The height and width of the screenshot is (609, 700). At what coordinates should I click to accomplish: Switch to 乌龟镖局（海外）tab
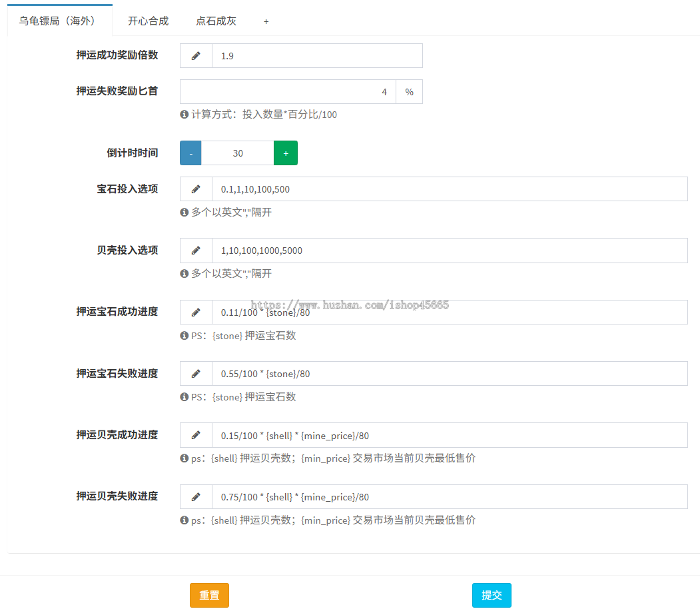(x=60, y=21)
